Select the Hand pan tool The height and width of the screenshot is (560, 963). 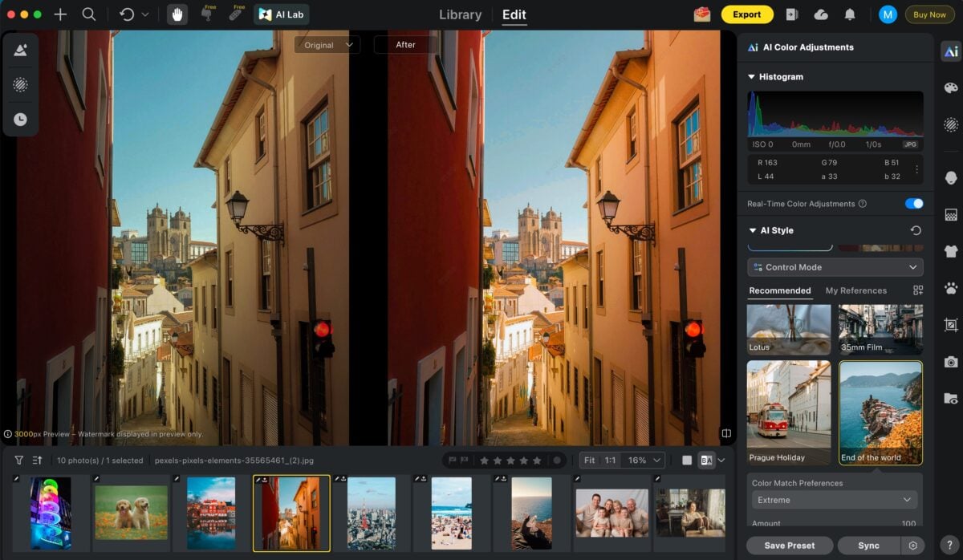point(177,14)
